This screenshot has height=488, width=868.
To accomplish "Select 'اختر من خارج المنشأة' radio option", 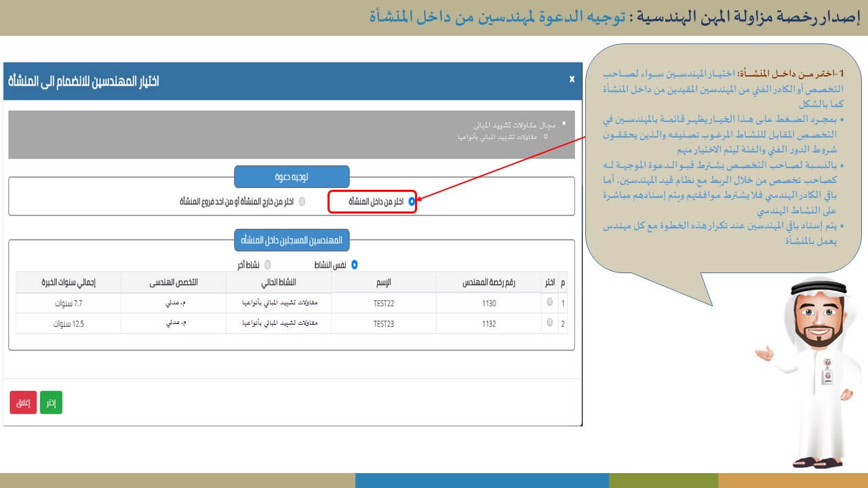I will [302, 201].
